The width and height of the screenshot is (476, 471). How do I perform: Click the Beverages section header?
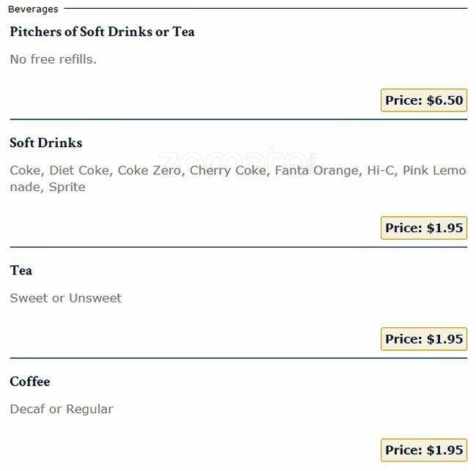pyautogui.click(x=33, y=9)
